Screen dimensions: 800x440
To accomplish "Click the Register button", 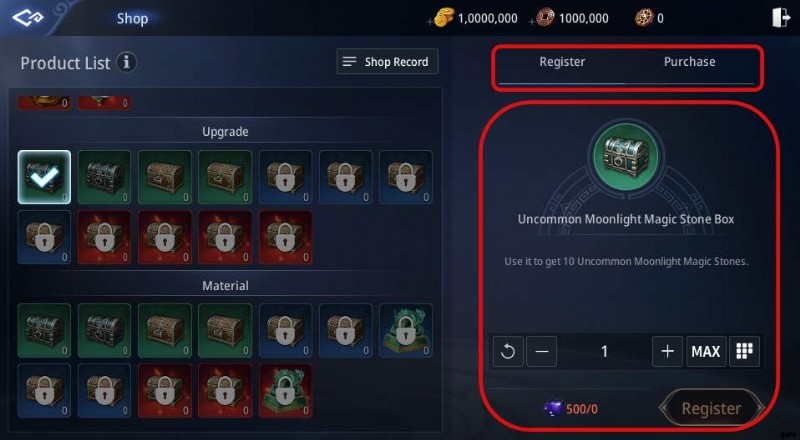I will [x=711, y=408].
